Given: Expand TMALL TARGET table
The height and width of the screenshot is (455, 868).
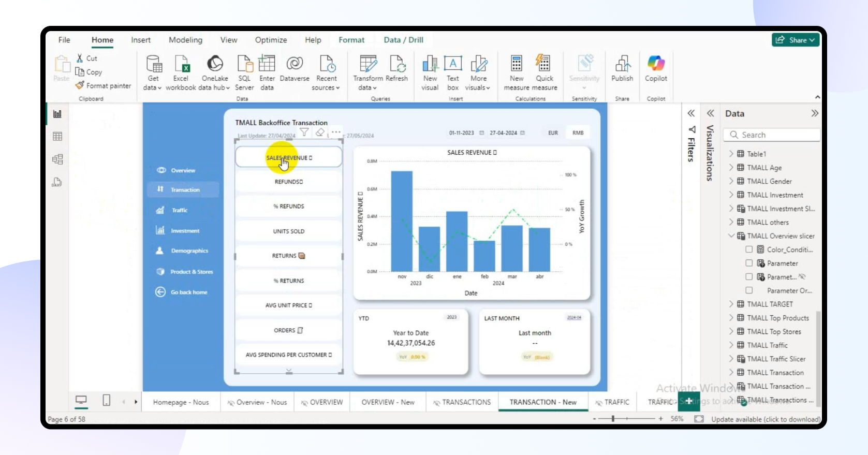Looking at the screenshot, I should click(731, 304).
